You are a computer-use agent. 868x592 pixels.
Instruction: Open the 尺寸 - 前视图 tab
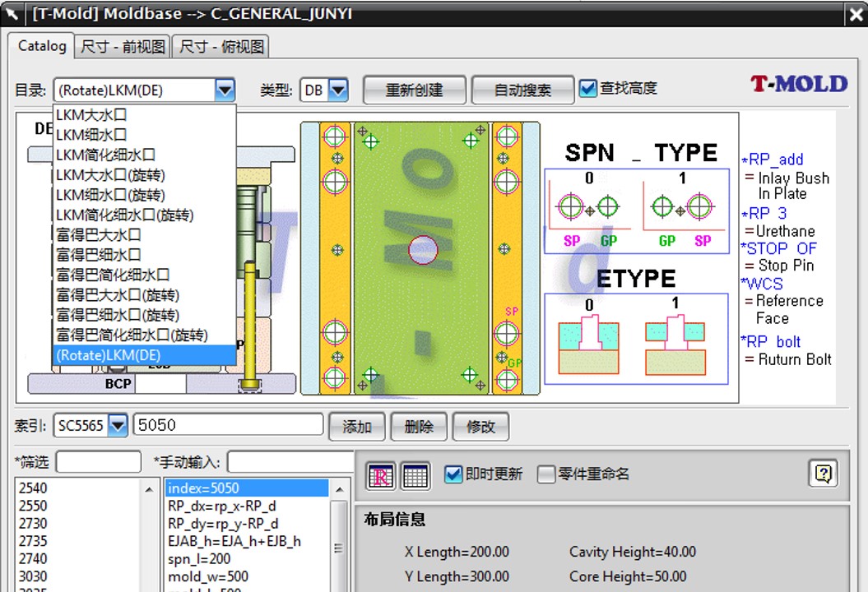coord(123,47)
